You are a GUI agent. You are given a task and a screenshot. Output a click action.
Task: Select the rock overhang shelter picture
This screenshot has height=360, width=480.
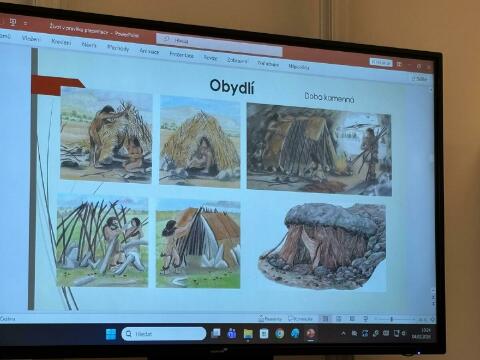pyautogui.click(x=322, y=247)
